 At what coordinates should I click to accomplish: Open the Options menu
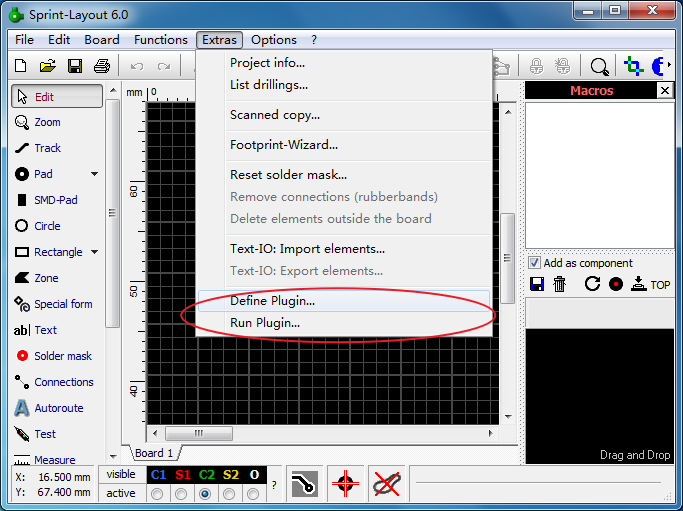coord(274,40)
